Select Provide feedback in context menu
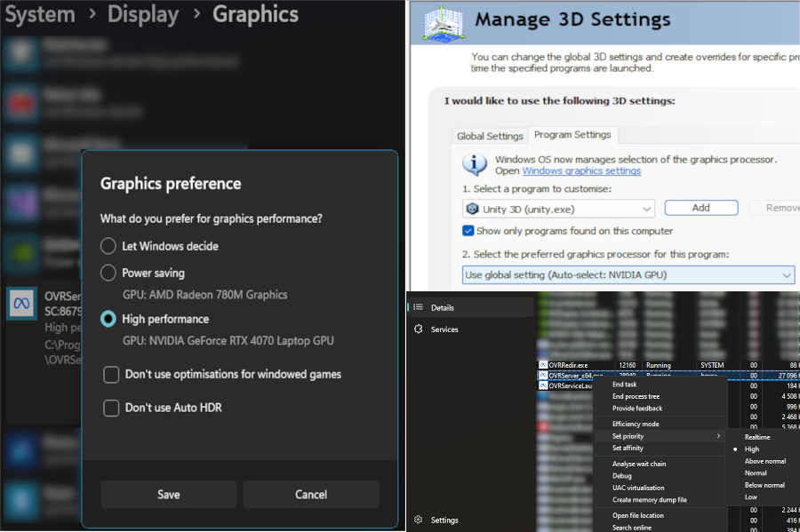Image resolution: width=800 pixels, height=532 pixels. click(x=637, y=409)
